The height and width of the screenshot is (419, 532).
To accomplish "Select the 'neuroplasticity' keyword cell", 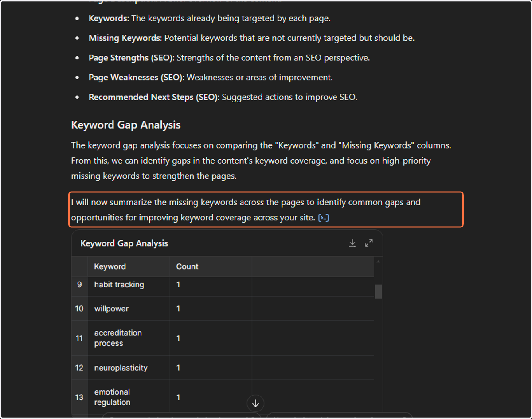I will click(x=129, y=368).
